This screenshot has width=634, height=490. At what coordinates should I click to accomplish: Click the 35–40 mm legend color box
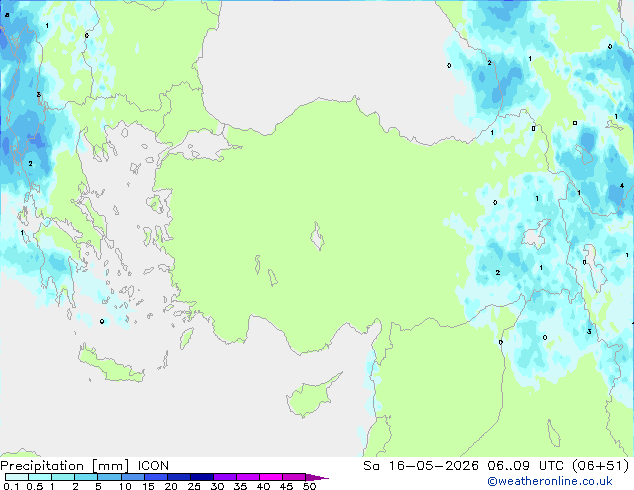[247, 477]
